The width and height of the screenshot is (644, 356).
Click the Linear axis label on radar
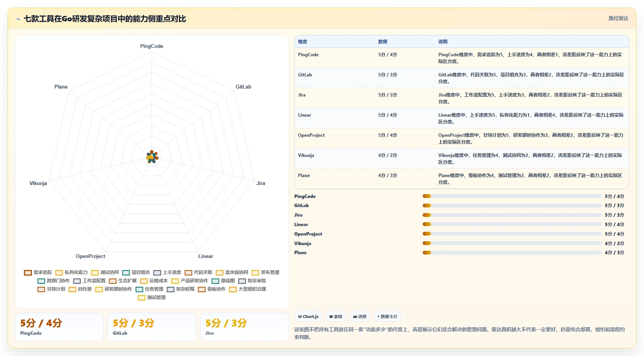point(205,256)
